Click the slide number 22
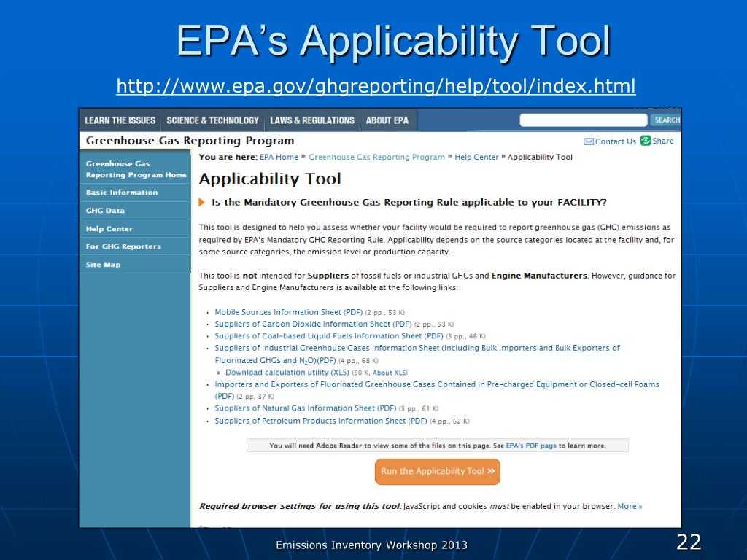 [x=689, y=542]
